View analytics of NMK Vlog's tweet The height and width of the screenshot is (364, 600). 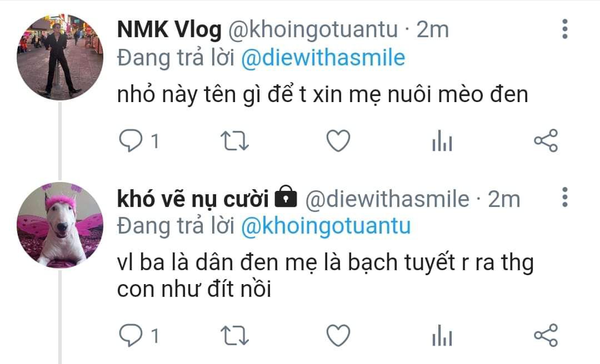pos(442,141)
